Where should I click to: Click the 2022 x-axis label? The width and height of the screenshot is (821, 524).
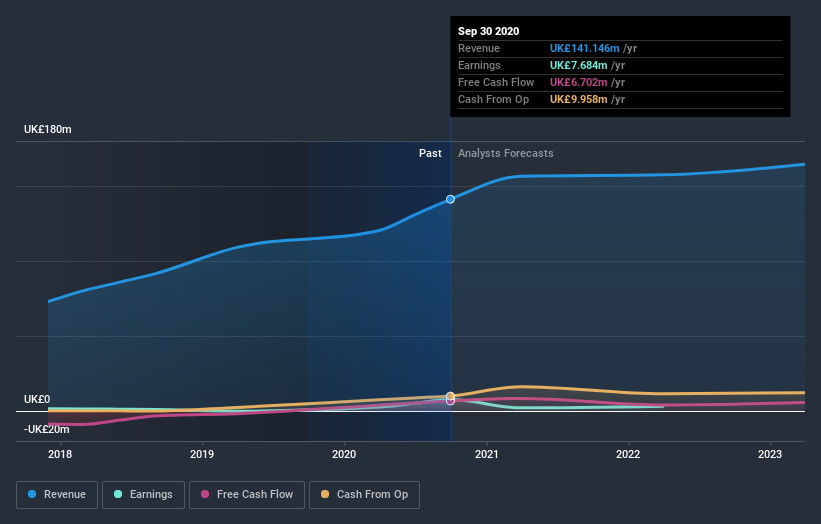pyautogui.click(x=628, y=454)
